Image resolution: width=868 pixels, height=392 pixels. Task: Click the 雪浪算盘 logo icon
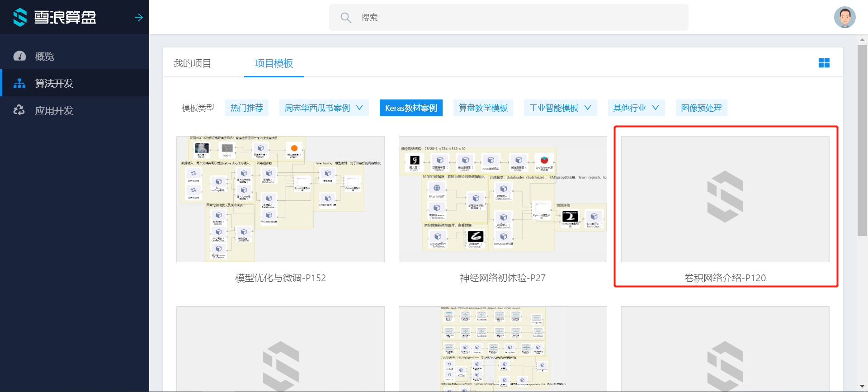[20, 17]
